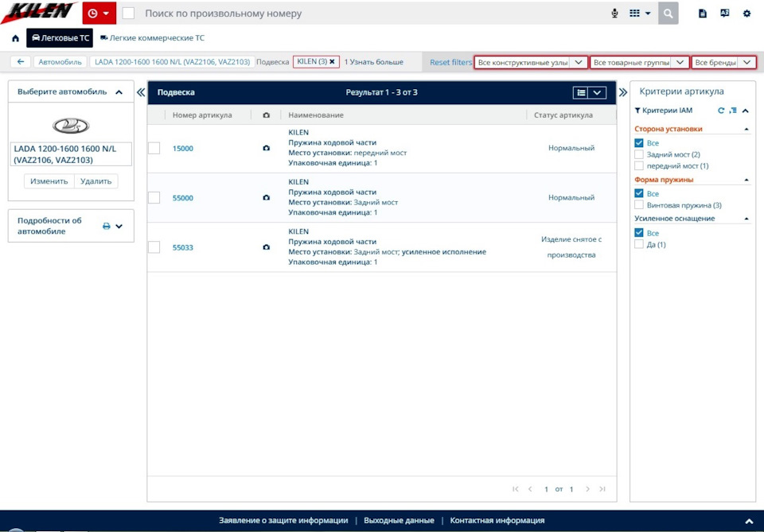This screenshot has height=532, width=764.
Task: Check 'Винтовая пружина (3)' filter
Action: (639, 205)
